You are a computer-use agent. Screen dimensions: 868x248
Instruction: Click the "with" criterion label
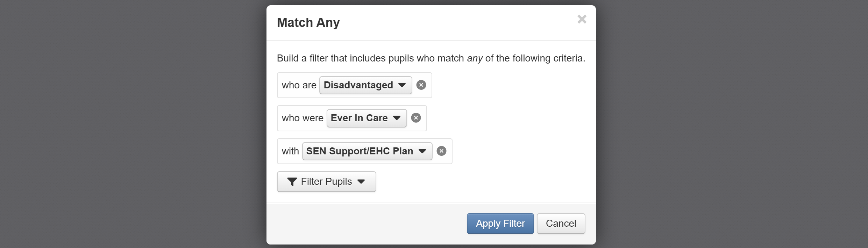[290, 151]
